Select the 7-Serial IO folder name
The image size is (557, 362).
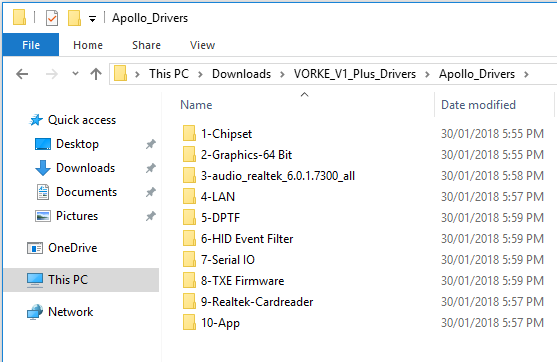click(228, 260)
